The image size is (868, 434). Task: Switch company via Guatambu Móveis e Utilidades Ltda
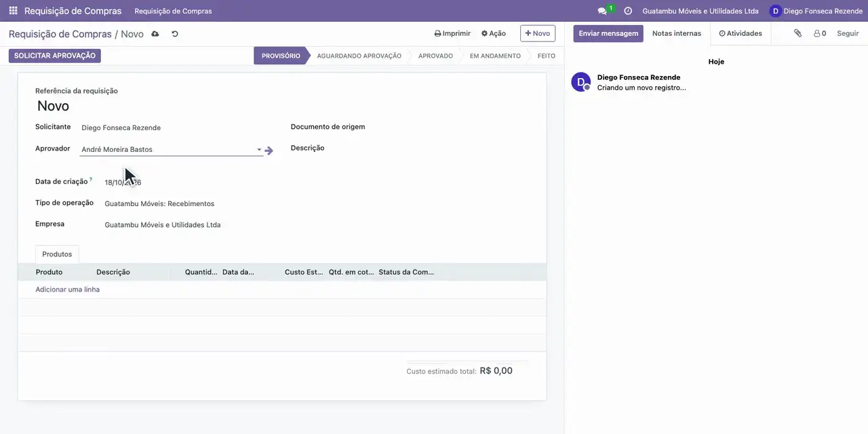701,11
